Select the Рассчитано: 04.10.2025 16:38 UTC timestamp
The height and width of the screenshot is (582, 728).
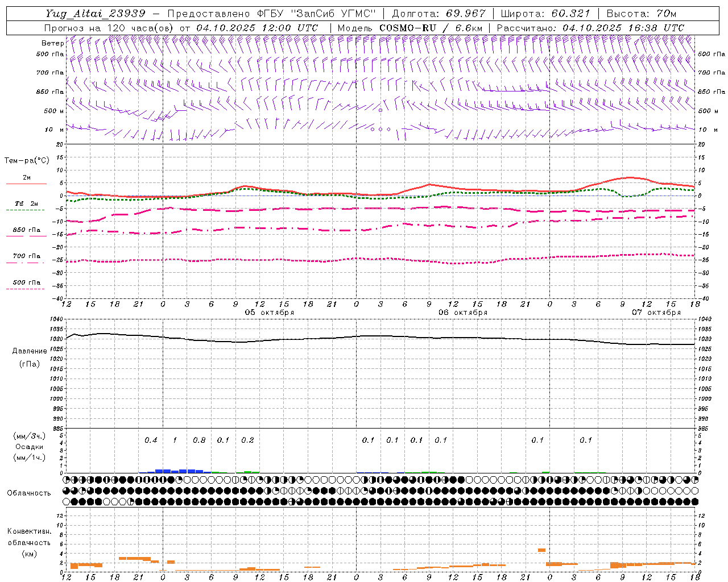point(590,28)
